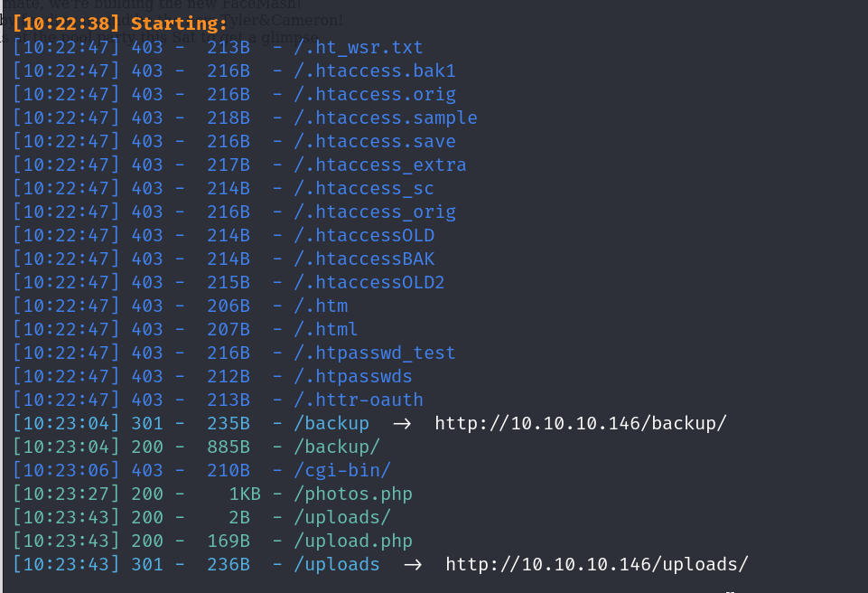The width and height of the screenshot is (868, 593).
Task: Click the [10:22:38] timestamp
Action: [67, 24]
